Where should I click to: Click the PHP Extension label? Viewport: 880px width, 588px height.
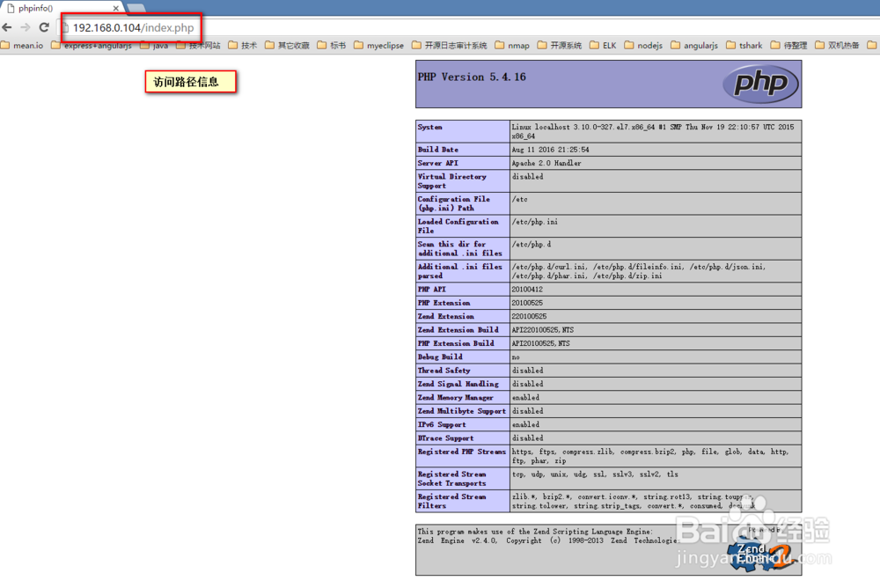(x=444, y=303)
